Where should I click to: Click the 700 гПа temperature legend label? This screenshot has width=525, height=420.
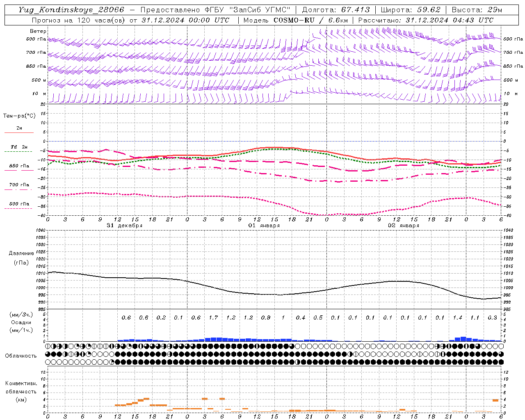click(19, 185)
